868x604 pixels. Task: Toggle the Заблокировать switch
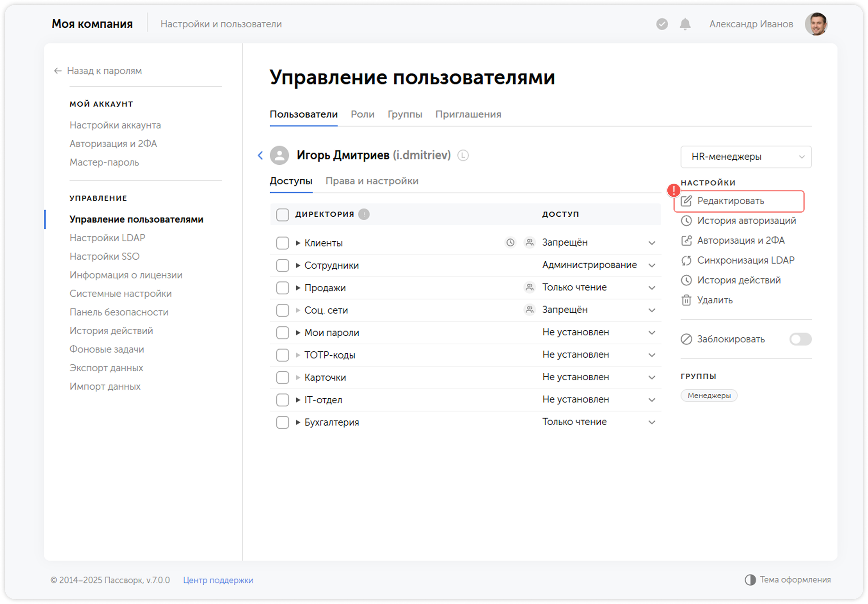click(x=800, y=339)
